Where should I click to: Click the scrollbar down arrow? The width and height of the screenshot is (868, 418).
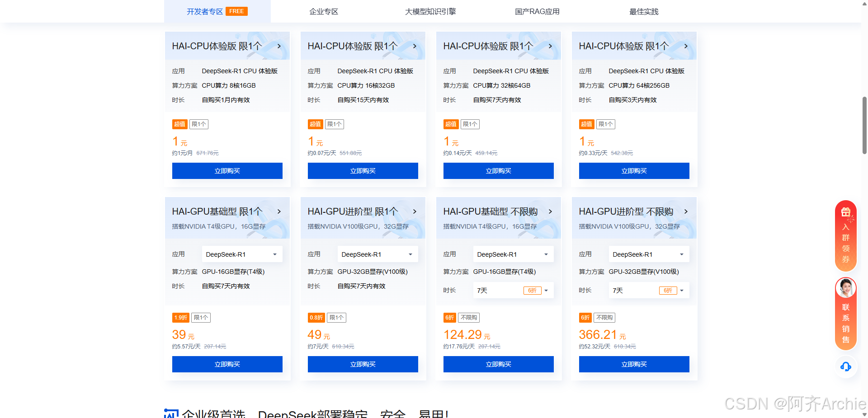pos(864,414)
